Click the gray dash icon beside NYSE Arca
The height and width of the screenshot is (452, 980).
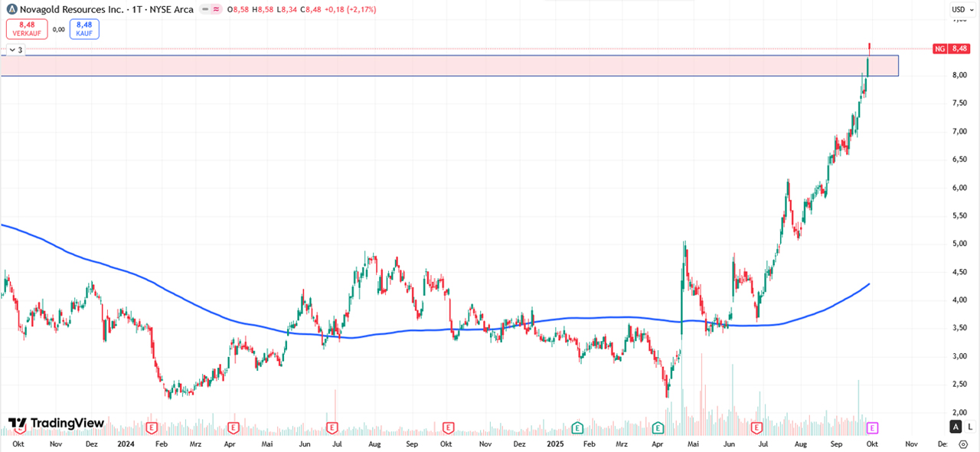pyautogui.click(x=204, y=10)
